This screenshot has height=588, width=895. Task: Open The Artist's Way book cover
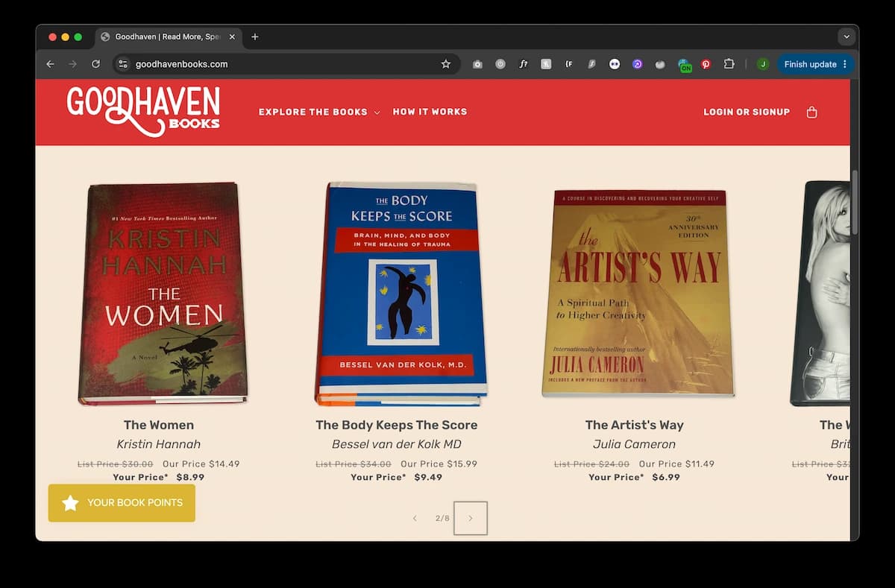638,294
